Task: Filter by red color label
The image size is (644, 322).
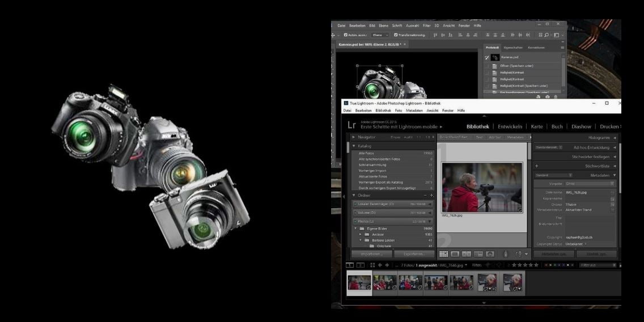Action: pos(547,265)
